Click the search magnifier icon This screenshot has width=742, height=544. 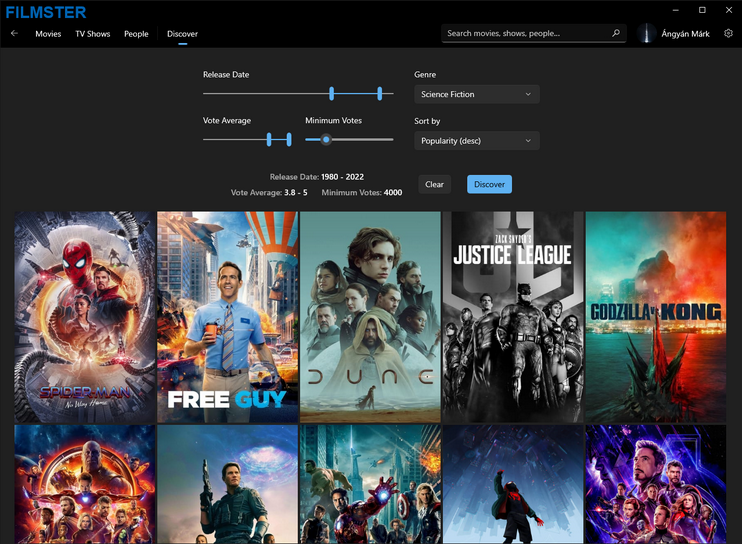tap(615, 33)
